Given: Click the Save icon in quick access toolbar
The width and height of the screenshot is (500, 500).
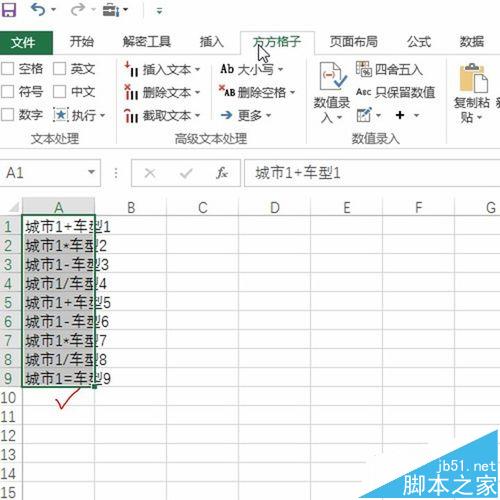Looking at the screenshot, I should pos(9,10).
